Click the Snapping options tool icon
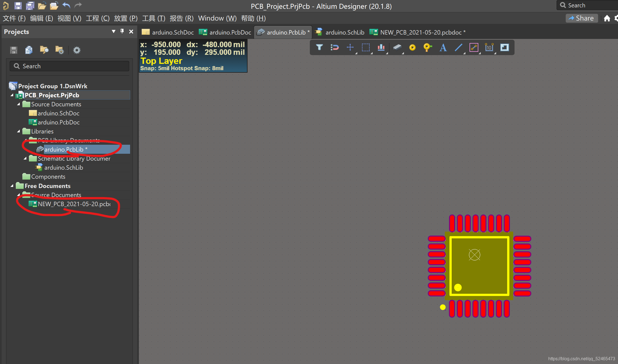Screen dimensions: 618x364 tap(335, 47)
